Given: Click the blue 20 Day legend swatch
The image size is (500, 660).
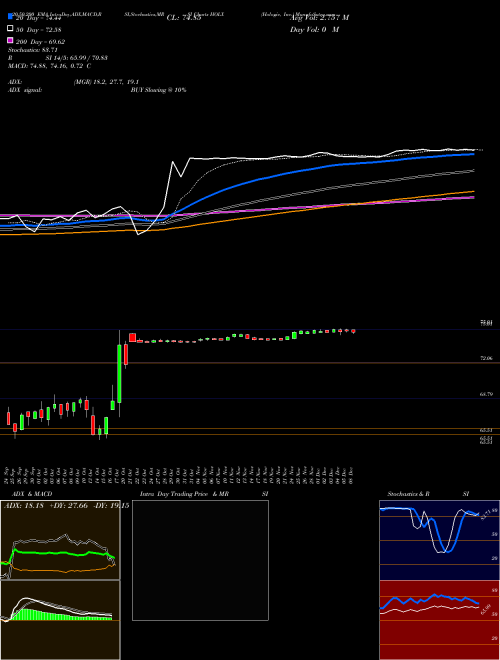Looking at the screenshot, I should pos(10,16).
